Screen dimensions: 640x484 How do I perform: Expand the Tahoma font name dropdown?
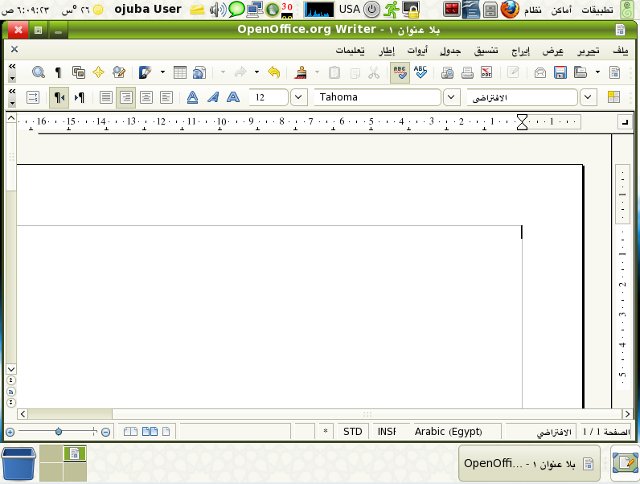coord(451,97)
